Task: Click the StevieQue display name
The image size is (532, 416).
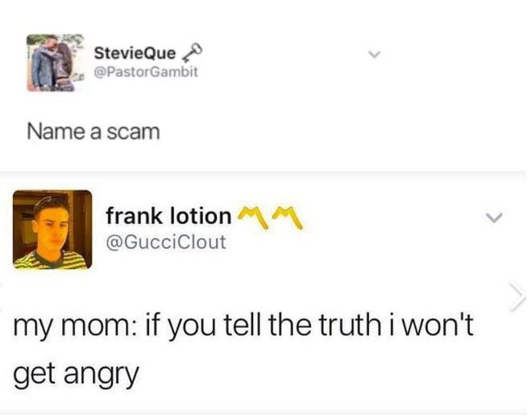Action: tap(135, 53)
